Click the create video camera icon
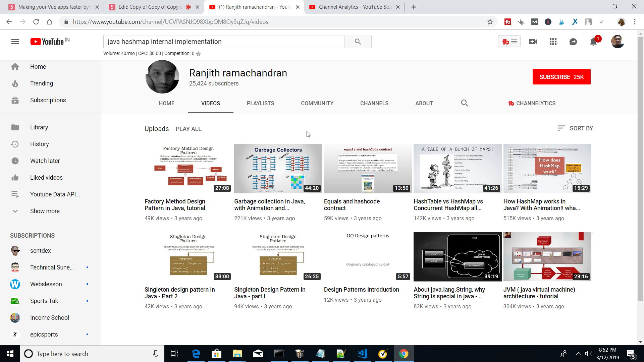 pyautogui.click(x=533, y=42)
